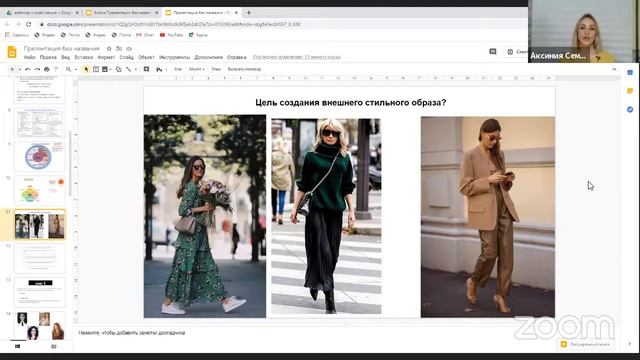Select the currently highlighted three-photo slide thumbnail
The height and width of the screenshot is (360, 640).
click(40, 224)
